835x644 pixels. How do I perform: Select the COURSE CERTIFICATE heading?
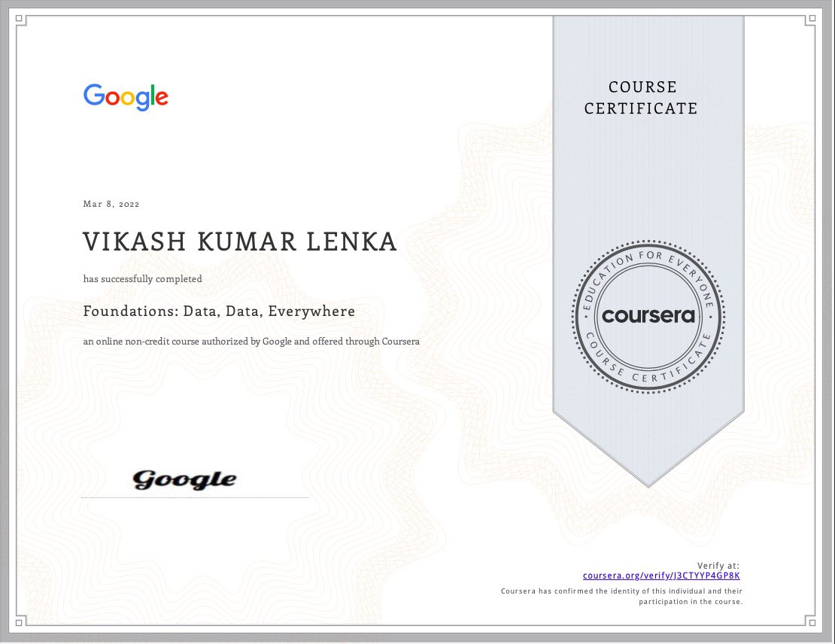pos(641,98)
